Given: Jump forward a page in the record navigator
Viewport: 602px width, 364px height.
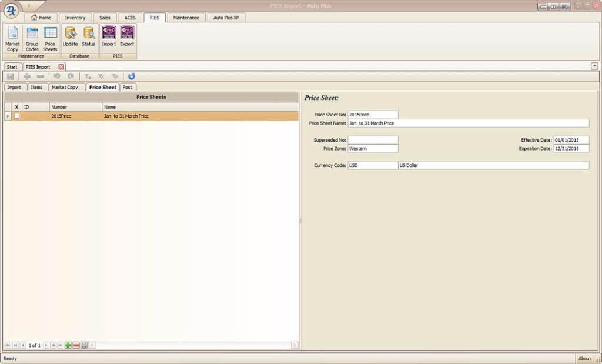Looking at the screenshot, I should 53,345.
